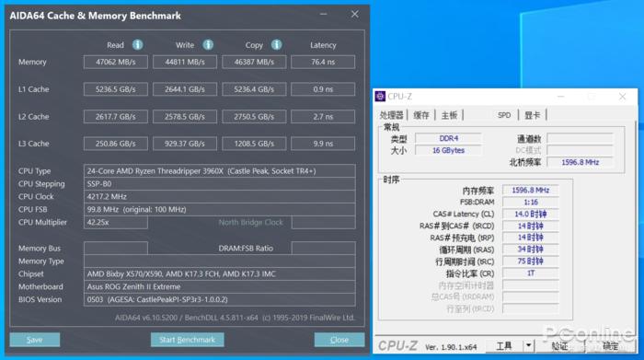
Task: Click the Chipset field AMD Bixby X570/X590
Action: (220, 273)
